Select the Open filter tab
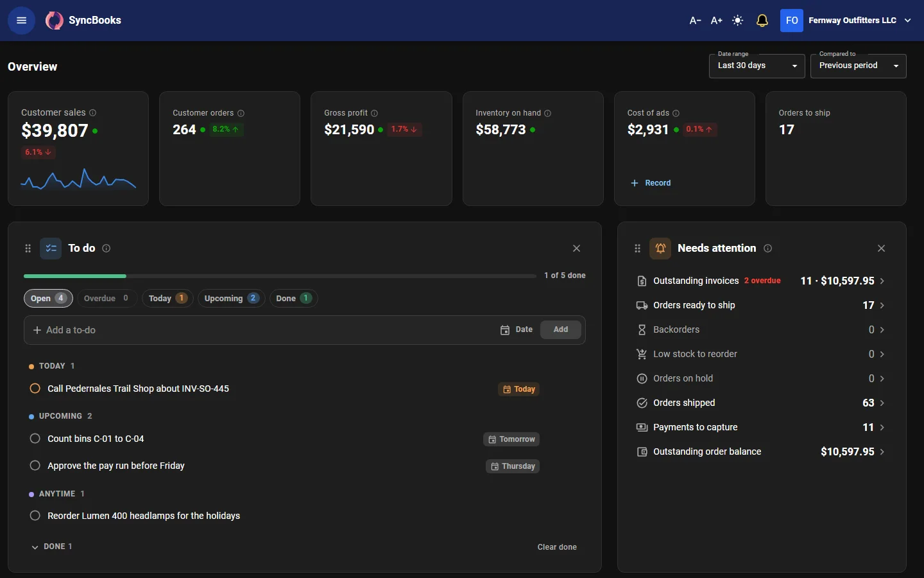924x578 pixels. [x=48, y=299]
